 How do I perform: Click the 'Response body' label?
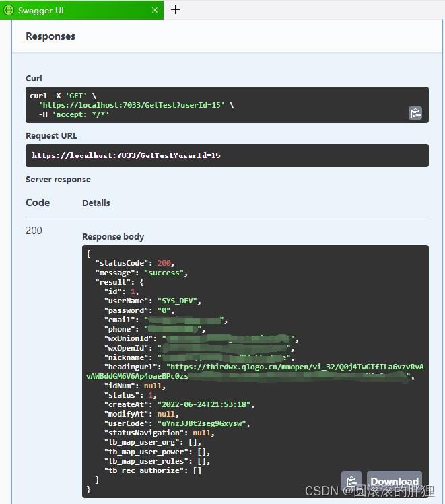pyautogui.click(x=113, y=237)
